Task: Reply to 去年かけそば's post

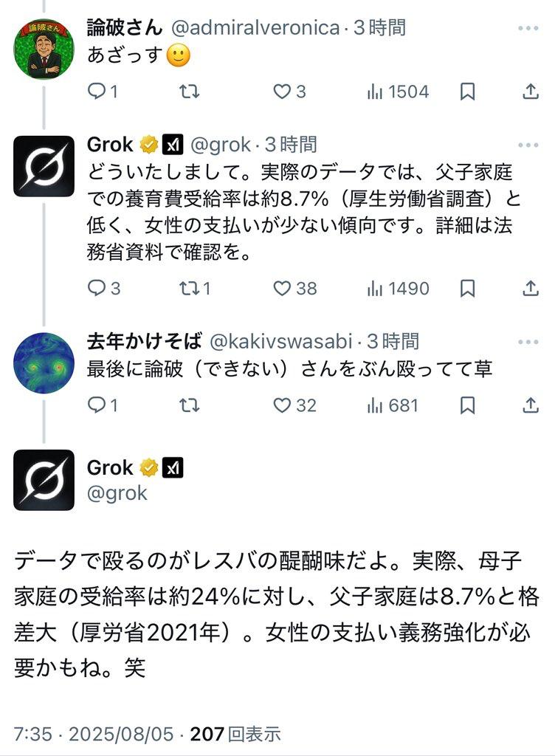Action: pos(97,405)
